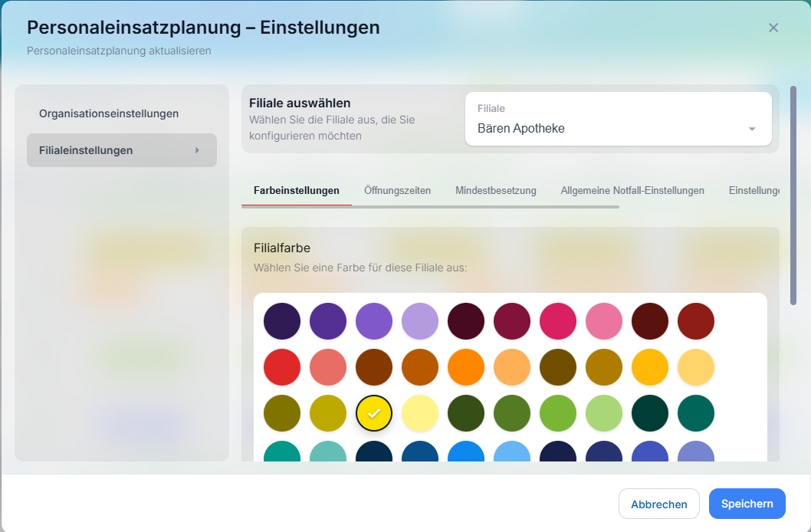The image size is (811, 532).
Task: Select the pale yellow color swatch
Action: point(420,414)
